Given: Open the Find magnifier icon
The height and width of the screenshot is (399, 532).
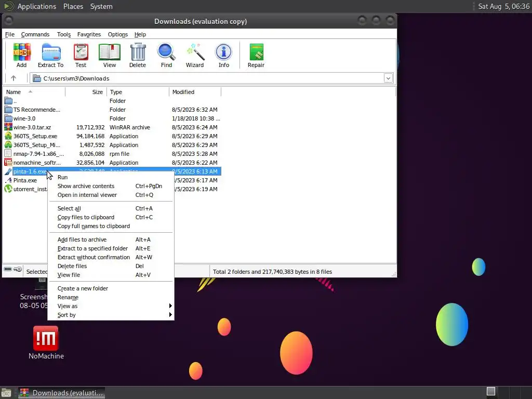Looking at the screenshot, I should pyautogui.click(x=166, y=52).
